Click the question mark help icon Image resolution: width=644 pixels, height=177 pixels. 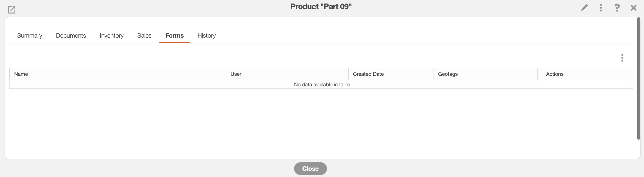coord(617,8)
